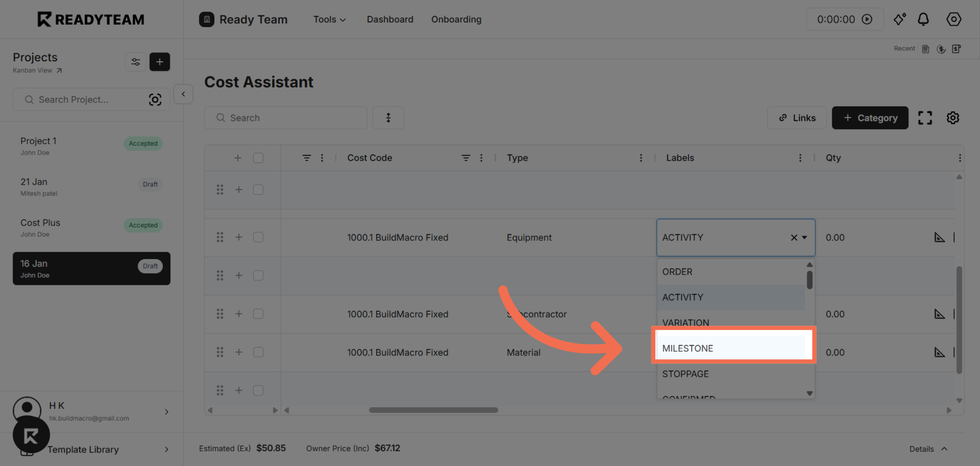Open the notifications bell
The height and width of the screenshot is (466, 980).
(923, 19)
